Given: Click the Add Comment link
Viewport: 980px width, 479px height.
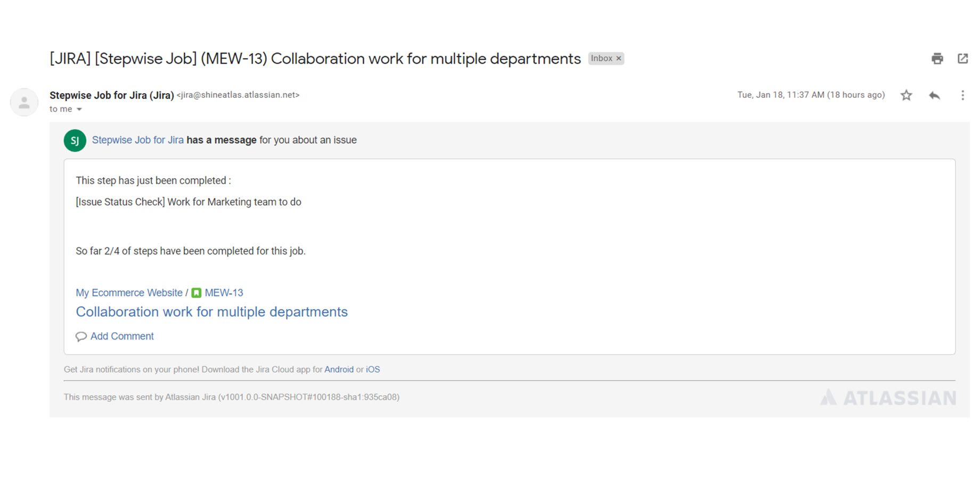Looking at the screenshot, I should [x=122, y=336].
